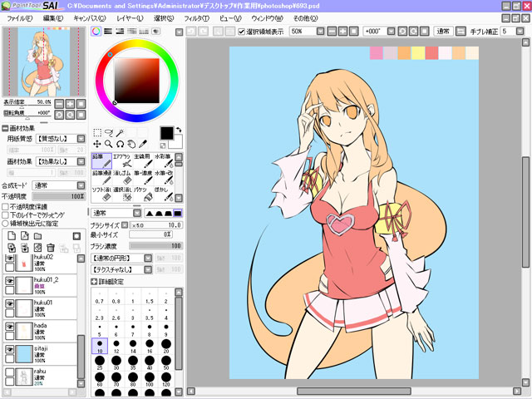The width and height of the screenshot is (532, 399).
Task: Open the キャンバス(C) menu
Action: tap(90, 18)
